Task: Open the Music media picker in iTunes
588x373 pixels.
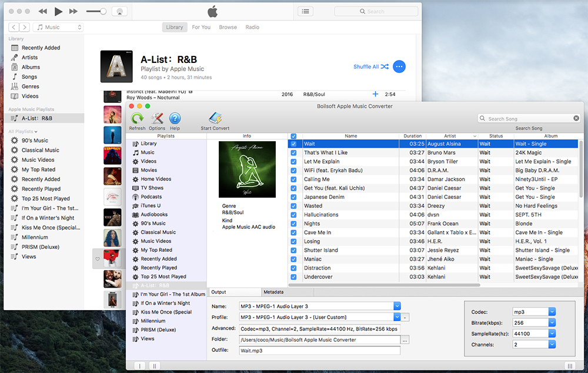Action: [x=58, y=27]
